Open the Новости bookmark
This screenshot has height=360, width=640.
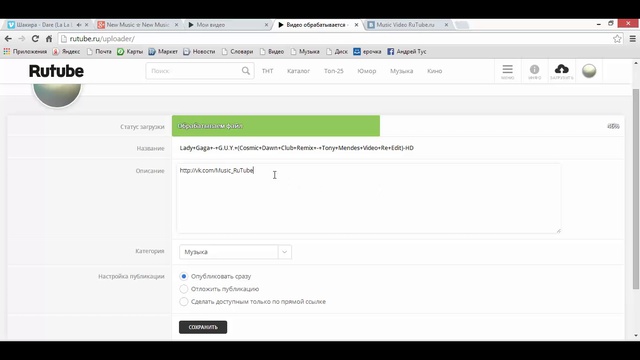coord(199,51)
